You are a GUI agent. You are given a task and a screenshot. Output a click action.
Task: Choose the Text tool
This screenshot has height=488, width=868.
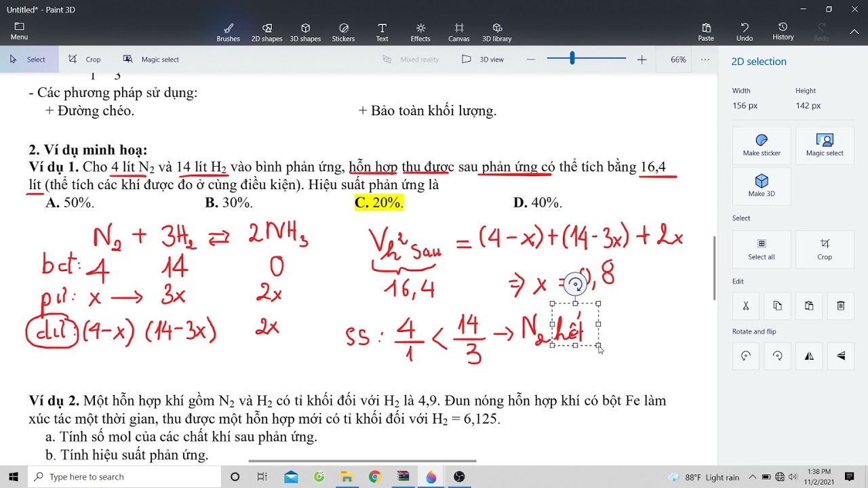point(382,32)
